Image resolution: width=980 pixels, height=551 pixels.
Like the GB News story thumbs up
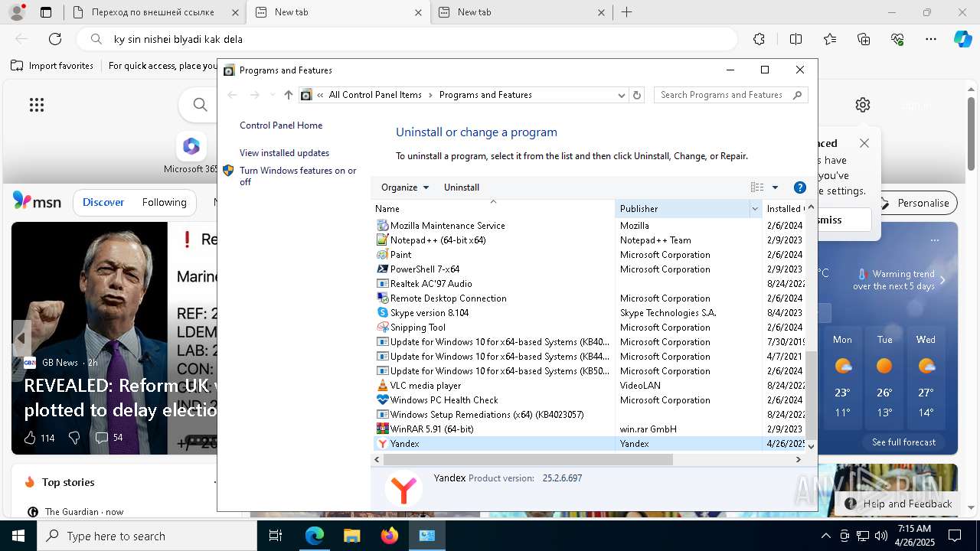30,438
